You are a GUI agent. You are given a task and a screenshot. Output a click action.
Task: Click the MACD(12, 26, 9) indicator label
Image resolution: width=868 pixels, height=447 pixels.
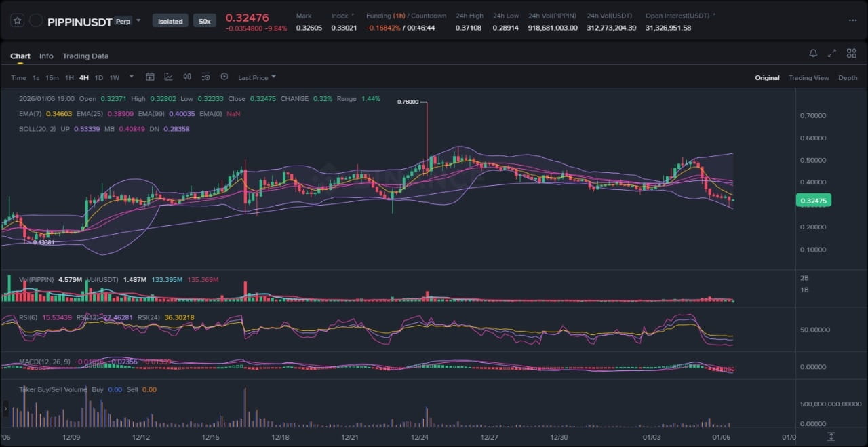[x=45, y=362]
